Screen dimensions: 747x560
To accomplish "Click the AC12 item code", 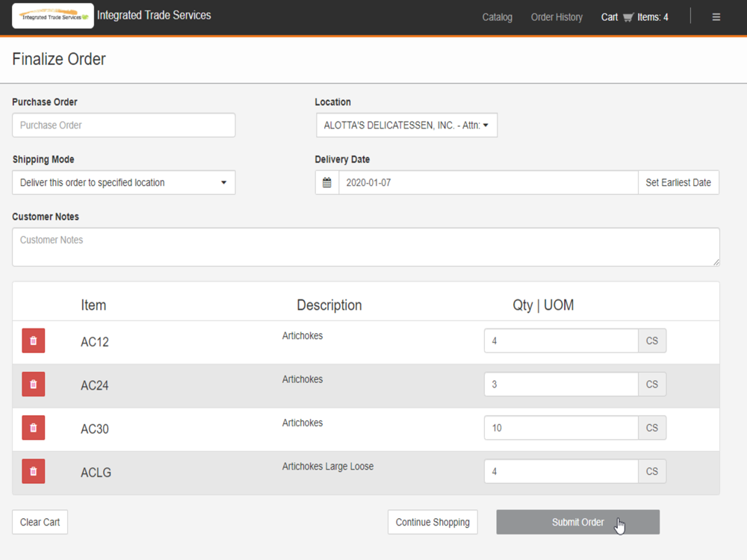I will tap(95, 342).
